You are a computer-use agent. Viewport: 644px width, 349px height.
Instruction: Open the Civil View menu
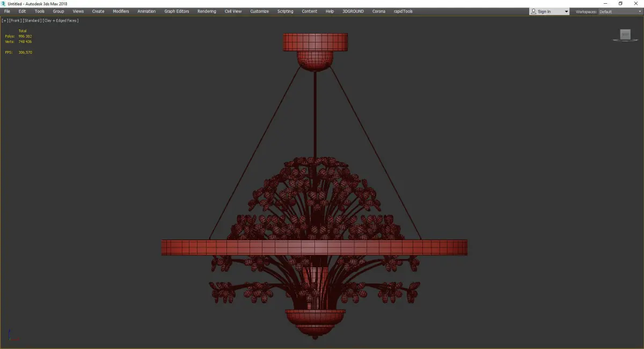(x=233, y=11)
